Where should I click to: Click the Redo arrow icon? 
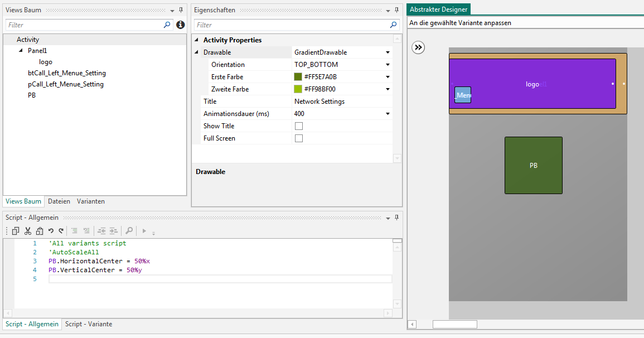pyautogui.click(x=61, y=230)
